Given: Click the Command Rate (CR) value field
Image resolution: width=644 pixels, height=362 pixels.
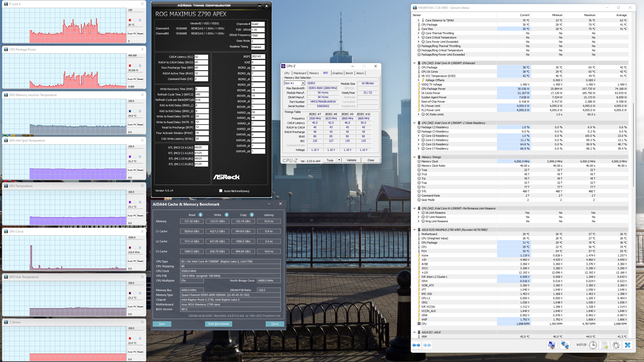Looking at the screenshot, I should point(201,79).
